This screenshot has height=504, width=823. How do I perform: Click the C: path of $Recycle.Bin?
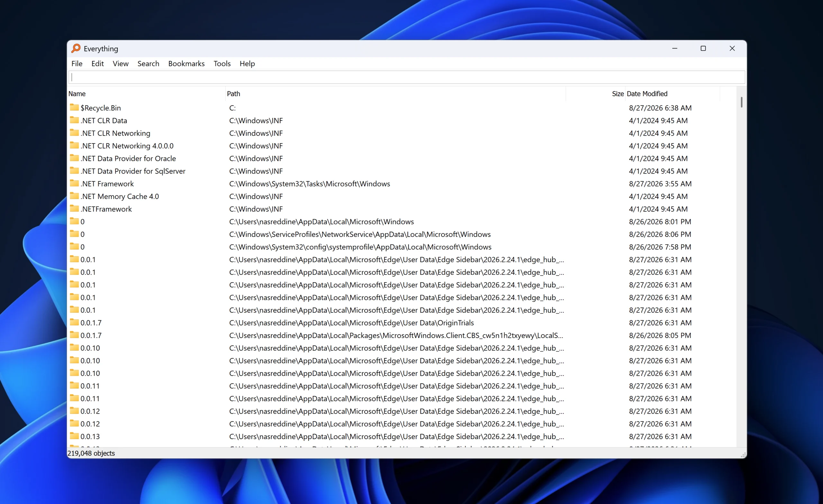pyautogui.click(x=232, y=108)
